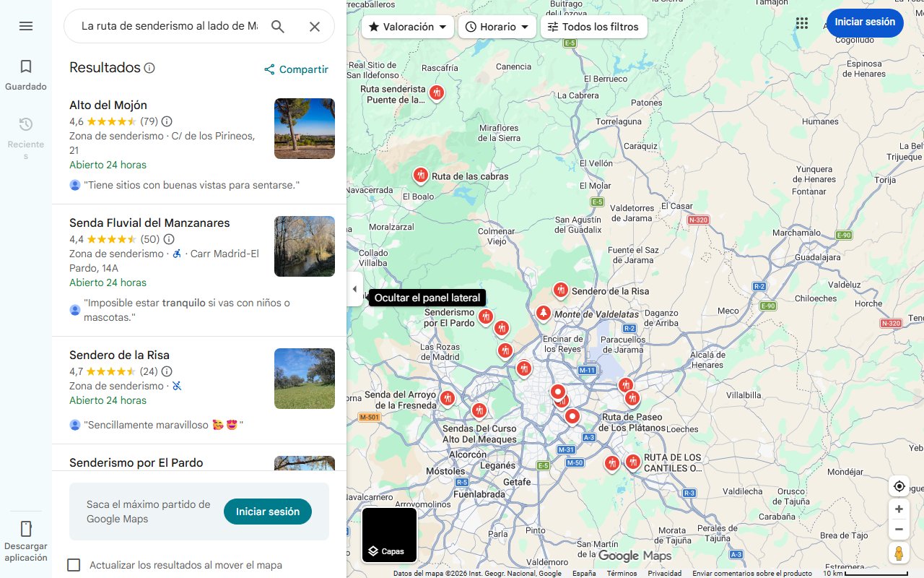Click the Iniciar sesión button
924x578 pixels.
pyautogui.click(x=865, y=22)
